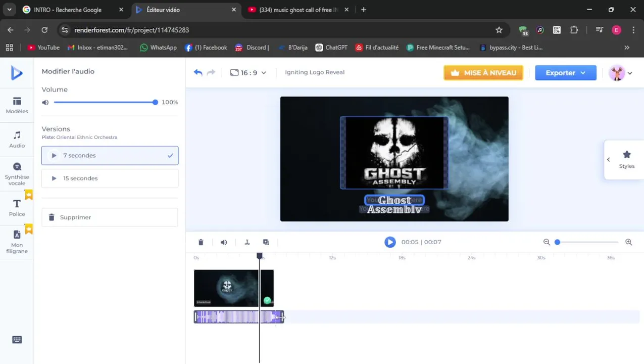The image size is (644, 364).
Task: Redo the last action
Action: pos(211,72)
